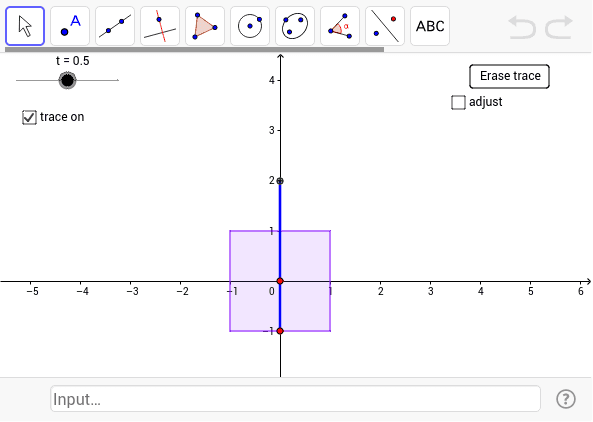Select the Perpendicular line tool
593x422 pixels.
pos(160,26)
